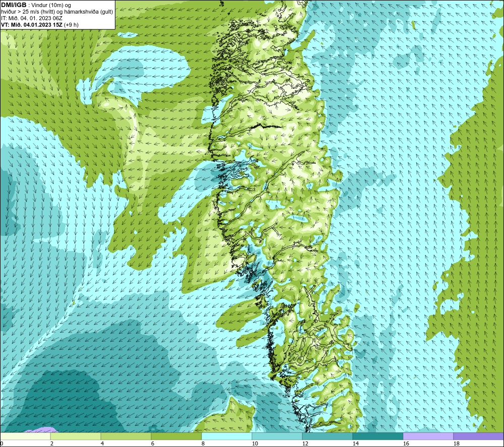
Task: Click the 'hviður > 25 m/s' legend text line
Action: coord(57,12)
